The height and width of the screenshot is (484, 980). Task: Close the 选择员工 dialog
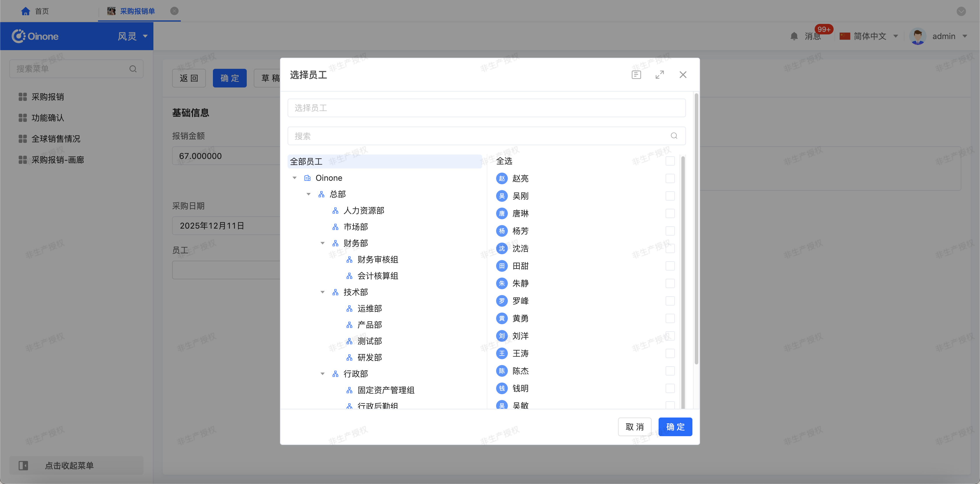pos(683,75)
